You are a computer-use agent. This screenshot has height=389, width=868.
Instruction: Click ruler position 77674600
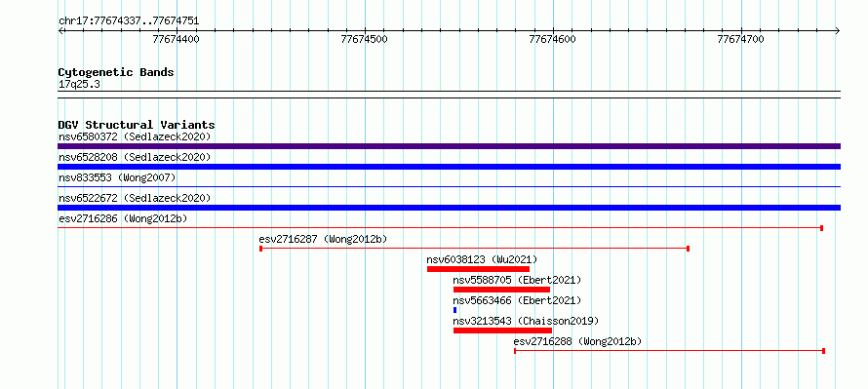click(552, 39)
